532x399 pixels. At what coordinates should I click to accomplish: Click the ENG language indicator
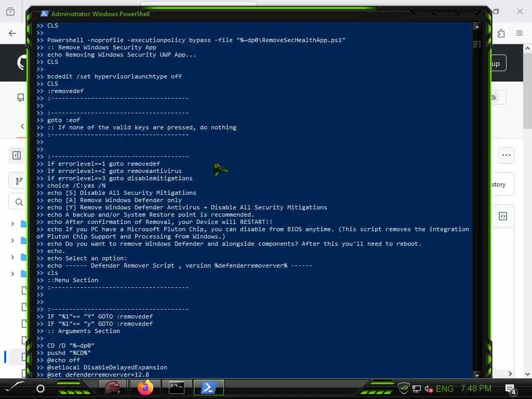pos(445,389)
